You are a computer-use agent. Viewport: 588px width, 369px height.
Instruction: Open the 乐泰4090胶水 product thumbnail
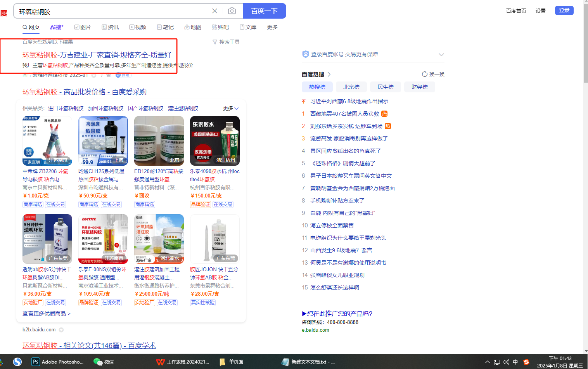pos(214,141)
